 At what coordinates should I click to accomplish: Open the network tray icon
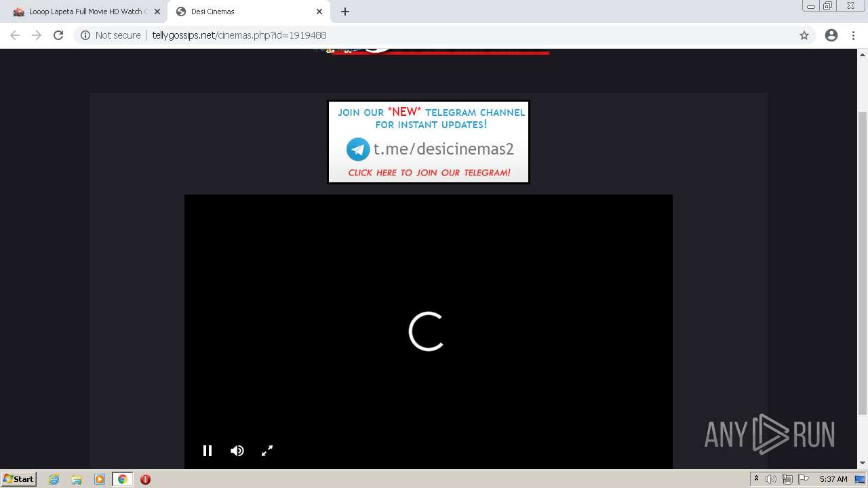pyautogui.click(x=787, y=479)
